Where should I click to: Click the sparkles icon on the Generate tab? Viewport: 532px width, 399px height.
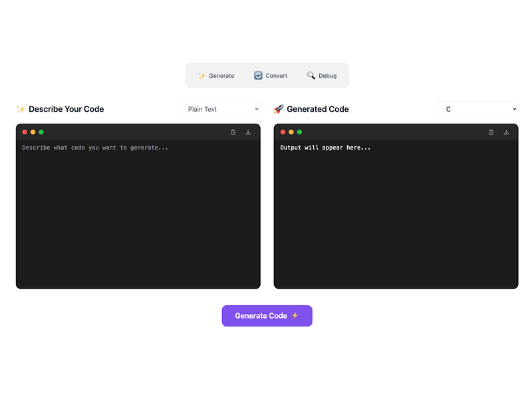[201, 75]
